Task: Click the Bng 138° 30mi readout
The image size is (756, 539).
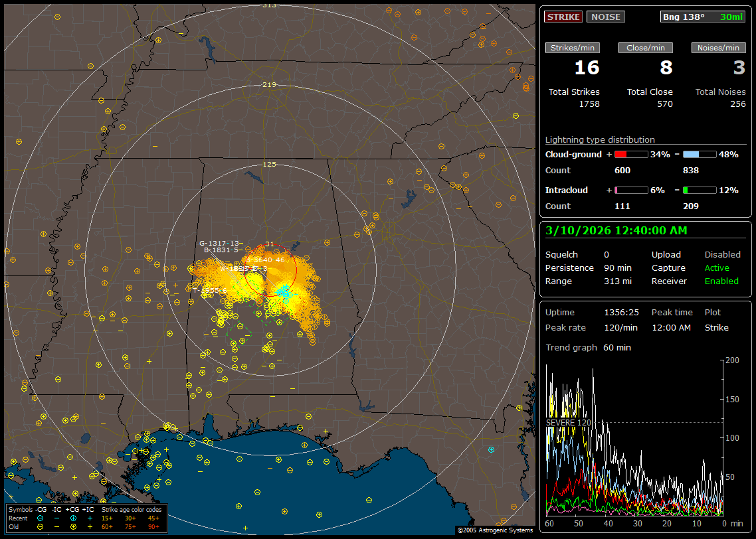Action: pos(703,17)
